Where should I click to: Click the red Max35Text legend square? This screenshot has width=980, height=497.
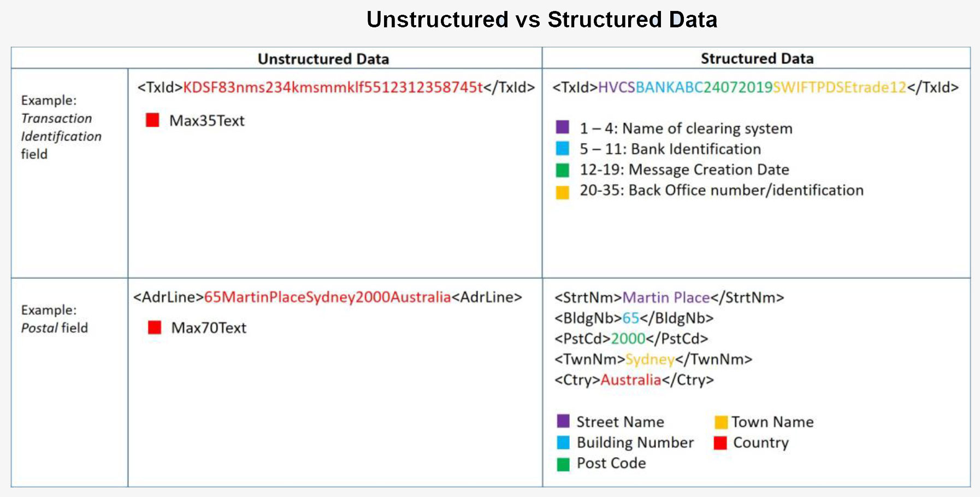(152, 120)
